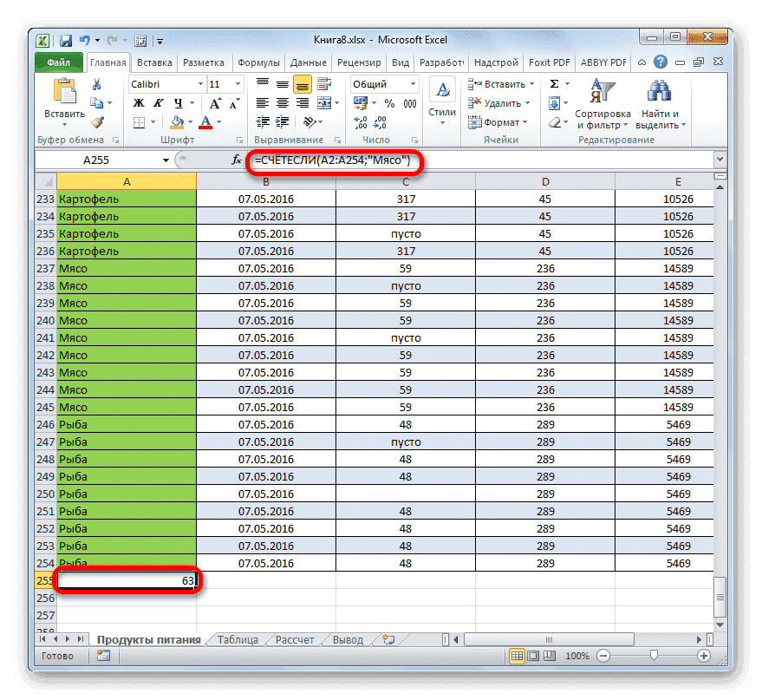The image size is (762, 700).
Task: Select the fill color bucket icon
Action: point(176,122)
